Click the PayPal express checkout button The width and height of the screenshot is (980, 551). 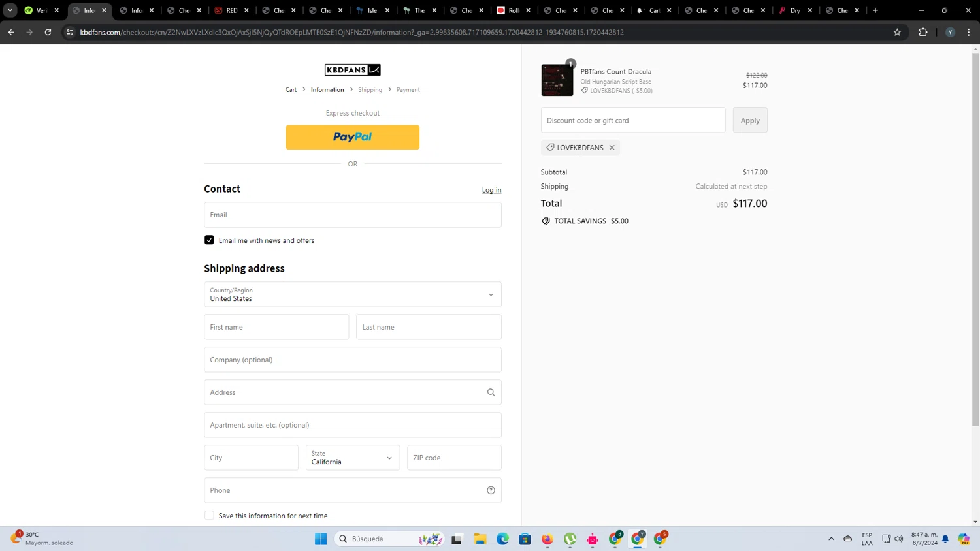[352, 137]
